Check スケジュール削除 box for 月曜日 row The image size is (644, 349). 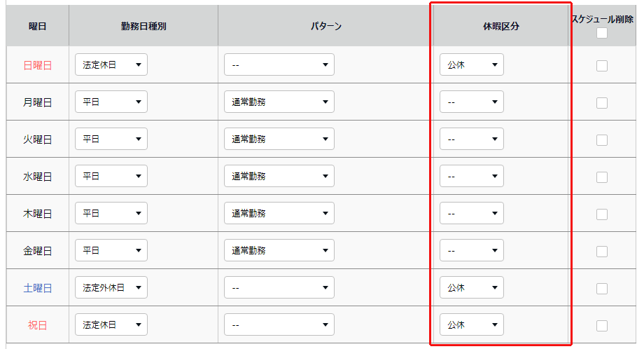(602, 103)
